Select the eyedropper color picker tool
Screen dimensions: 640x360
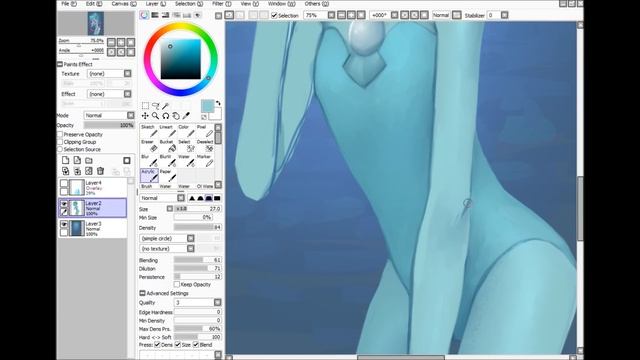[x=186, y=116]
